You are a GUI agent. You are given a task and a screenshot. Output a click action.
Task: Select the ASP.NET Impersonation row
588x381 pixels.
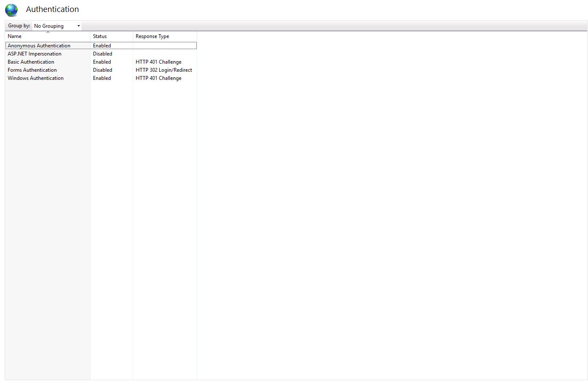click(x=101, y=54)
